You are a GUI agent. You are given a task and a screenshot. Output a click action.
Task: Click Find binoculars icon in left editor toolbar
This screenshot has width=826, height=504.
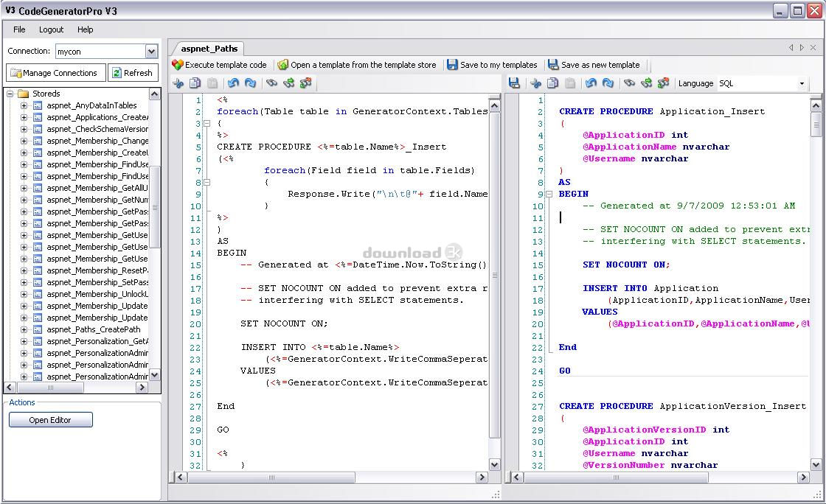(271, 83)
